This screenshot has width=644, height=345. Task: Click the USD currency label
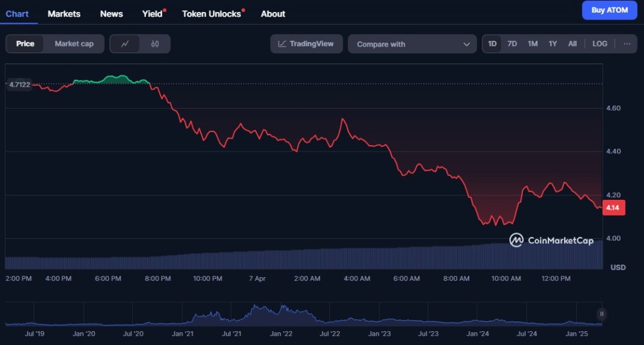(x=618, y=268)
